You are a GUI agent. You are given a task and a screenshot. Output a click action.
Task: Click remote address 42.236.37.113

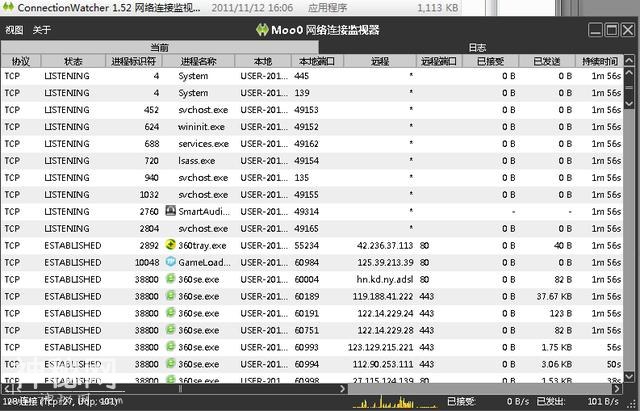[x=385, y=246]
